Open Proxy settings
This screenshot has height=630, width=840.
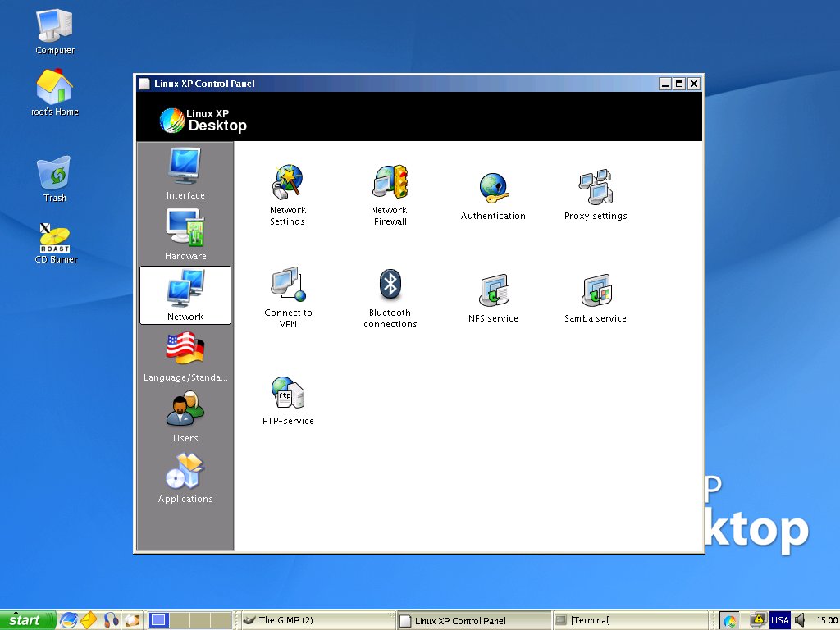pos(596,195)
